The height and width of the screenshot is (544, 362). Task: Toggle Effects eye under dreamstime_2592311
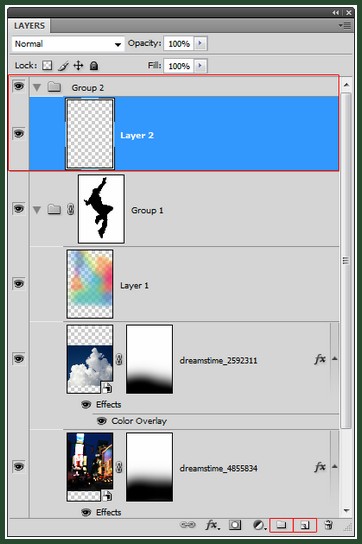tap(86, 405)
